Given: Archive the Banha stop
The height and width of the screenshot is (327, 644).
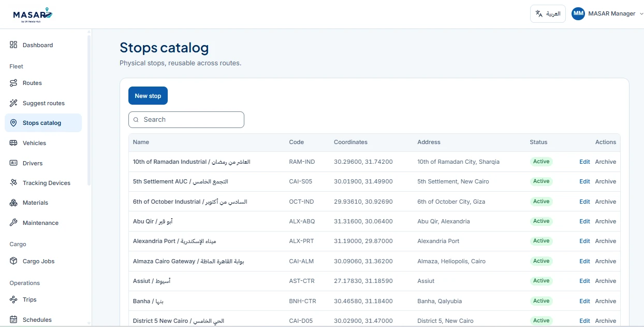Looking at the screenshot, I should coord(605,301).
